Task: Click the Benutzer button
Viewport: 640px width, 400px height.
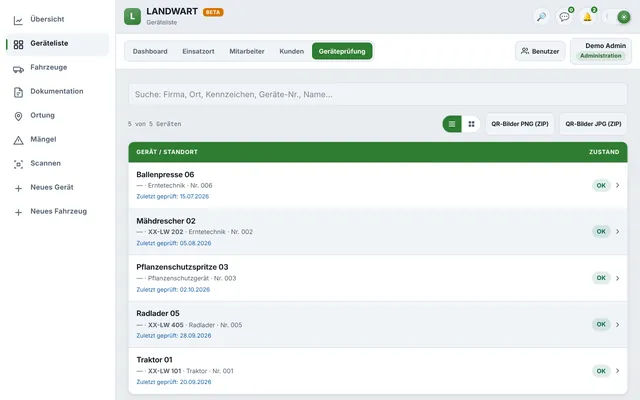Action: tap(540, 51)
